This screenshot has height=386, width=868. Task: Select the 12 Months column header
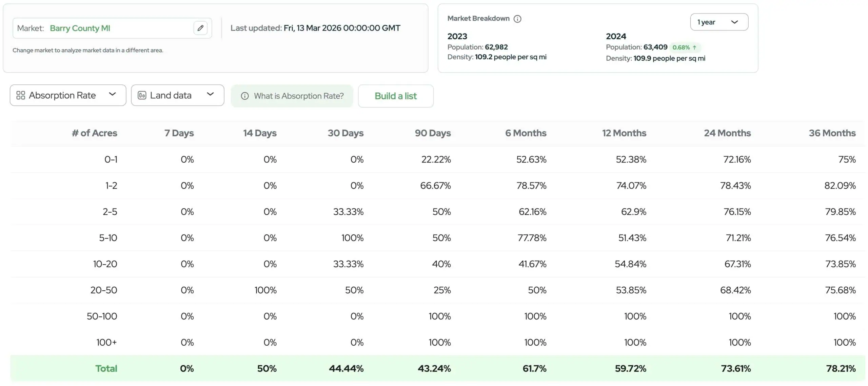(624, 133)
